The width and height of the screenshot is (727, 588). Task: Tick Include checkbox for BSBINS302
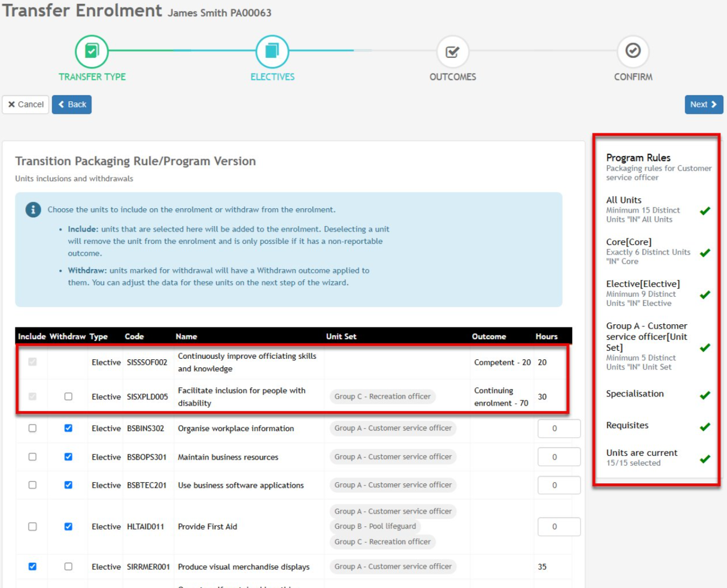[32, 428]
